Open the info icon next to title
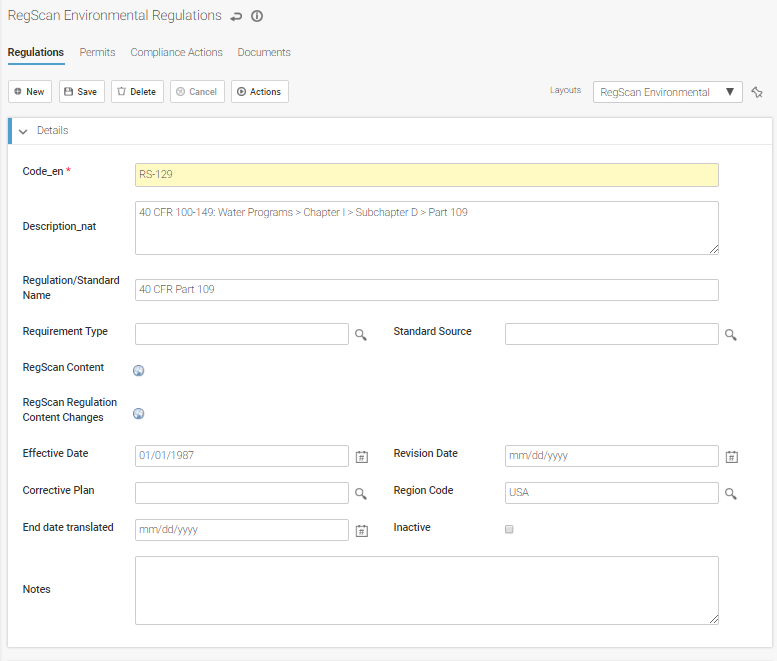This screenshot has height=661, width=777. [257, 16]
